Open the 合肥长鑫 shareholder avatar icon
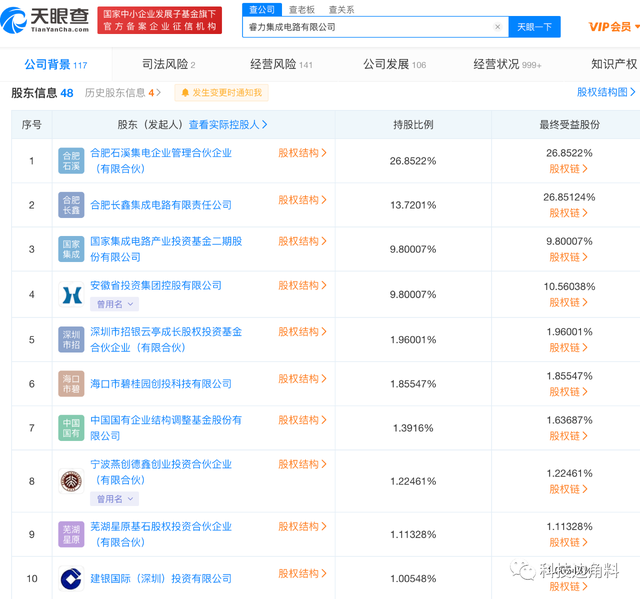Viewport: 640px width, 599px height. tap(71, 205)
